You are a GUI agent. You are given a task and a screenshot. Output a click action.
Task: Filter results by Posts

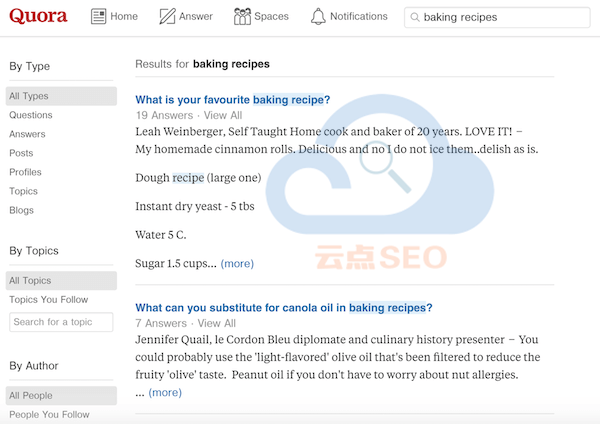click(x=21, y=153)
